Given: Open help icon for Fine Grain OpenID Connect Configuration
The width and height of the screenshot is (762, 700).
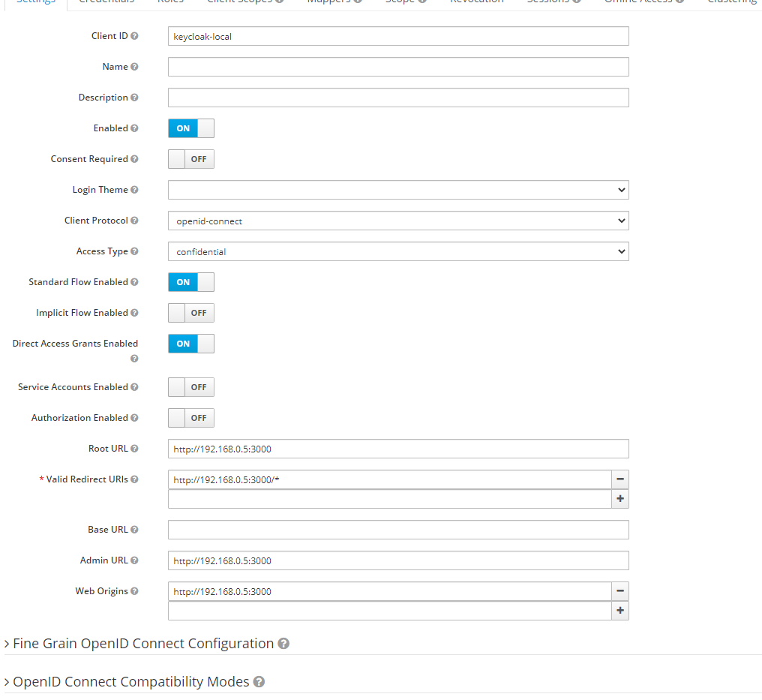Looking at the screenshot, I should (x=283, y=644).
